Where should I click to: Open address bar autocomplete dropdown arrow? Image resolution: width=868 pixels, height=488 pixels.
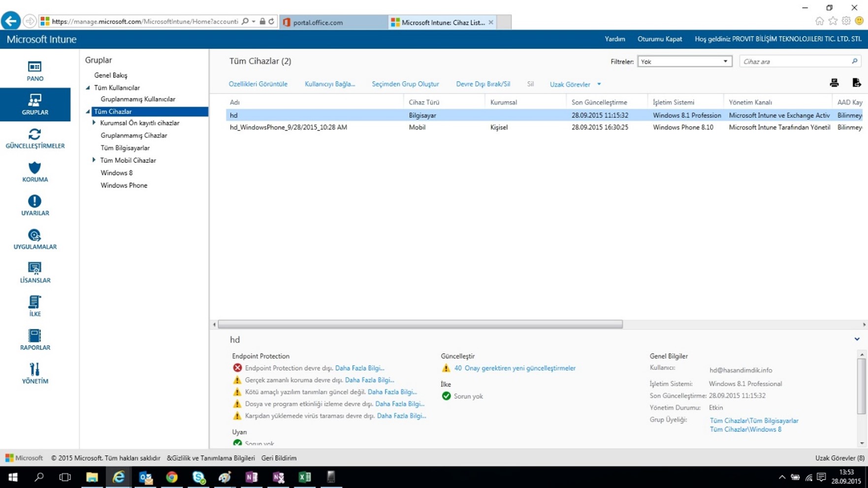pyautogui.click(x=254, y=22)
